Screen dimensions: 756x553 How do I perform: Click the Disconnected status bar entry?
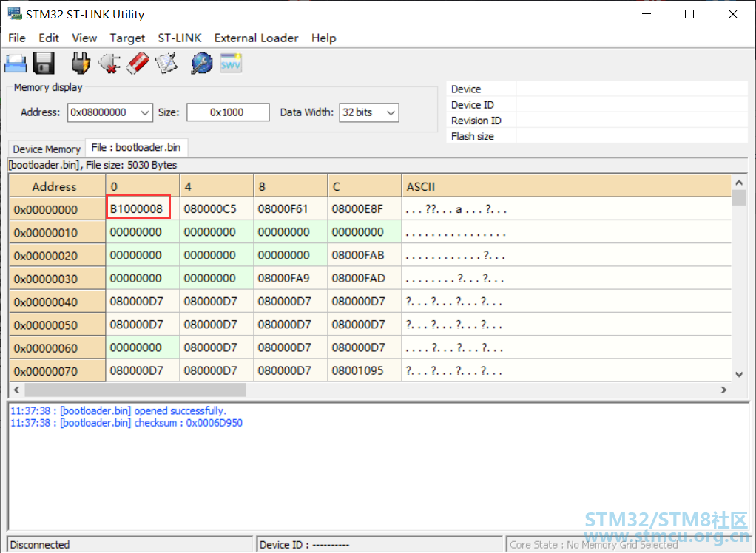pos(129,544)
